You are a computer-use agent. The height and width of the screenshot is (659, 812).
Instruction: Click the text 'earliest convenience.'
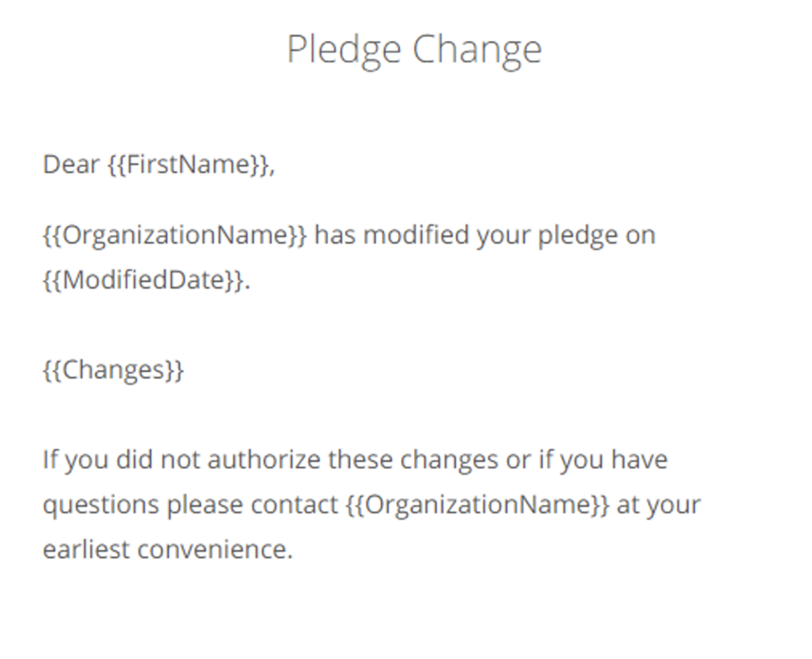tap(168, 550)
